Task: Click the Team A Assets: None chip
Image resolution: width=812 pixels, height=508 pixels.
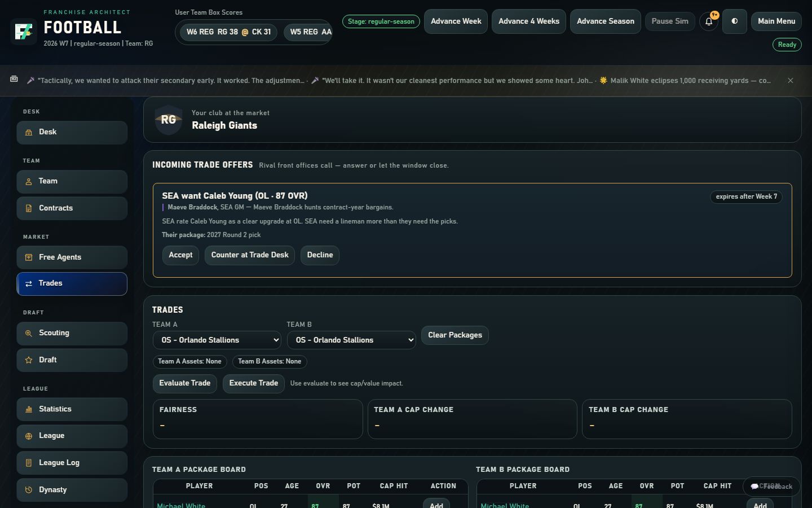Action: pos(189,362)
